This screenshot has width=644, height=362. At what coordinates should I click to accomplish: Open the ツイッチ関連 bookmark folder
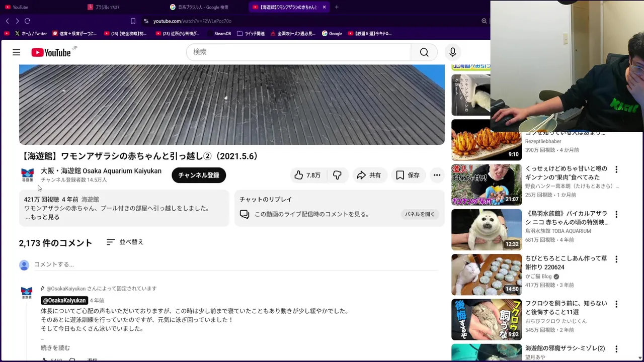click(251, 34)
